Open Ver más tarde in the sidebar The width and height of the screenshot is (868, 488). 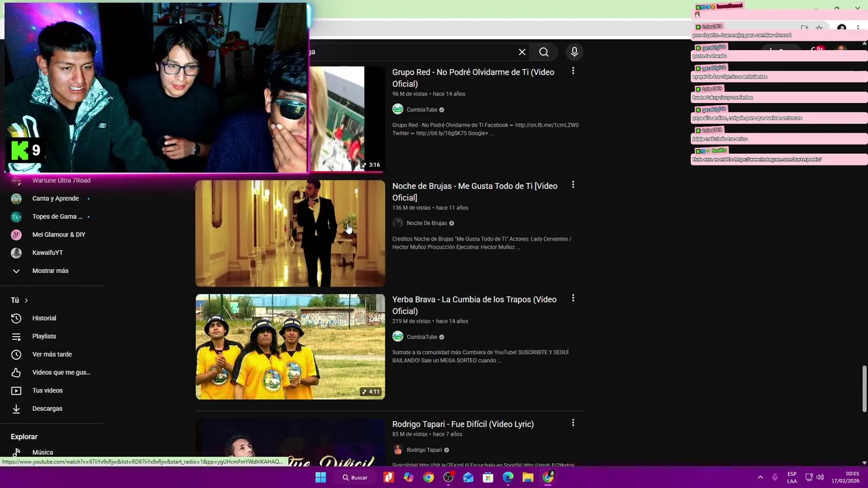pos(52,354)
